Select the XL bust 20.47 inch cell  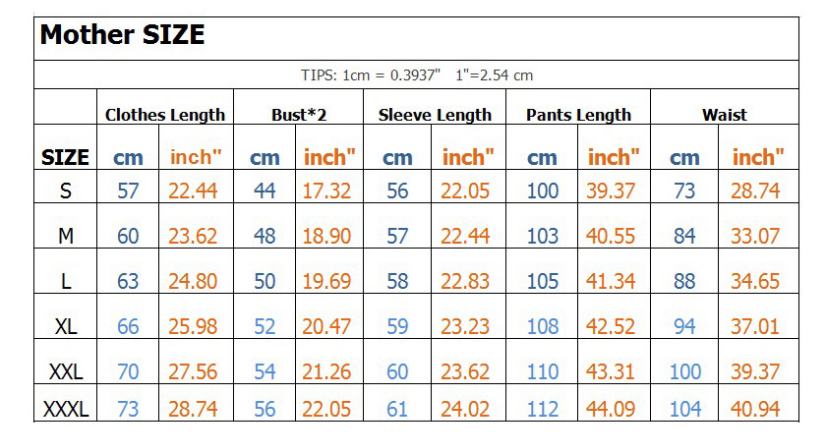(x=327, y=327)
